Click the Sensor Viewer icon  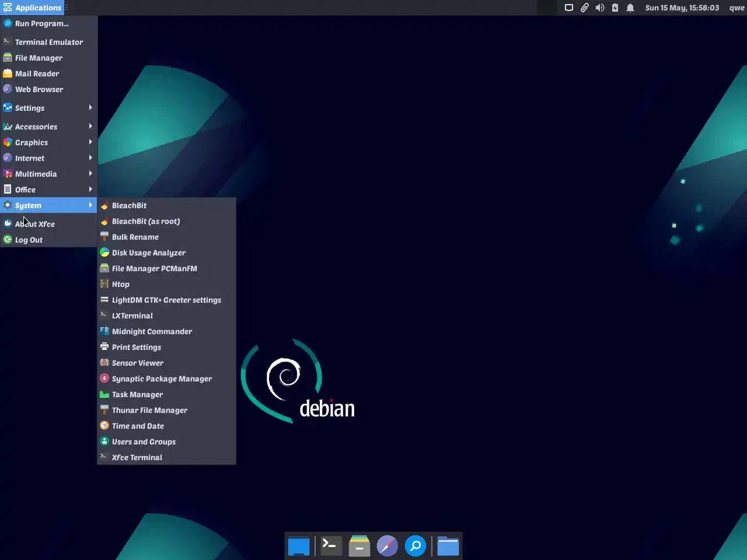tap(104, 363)
